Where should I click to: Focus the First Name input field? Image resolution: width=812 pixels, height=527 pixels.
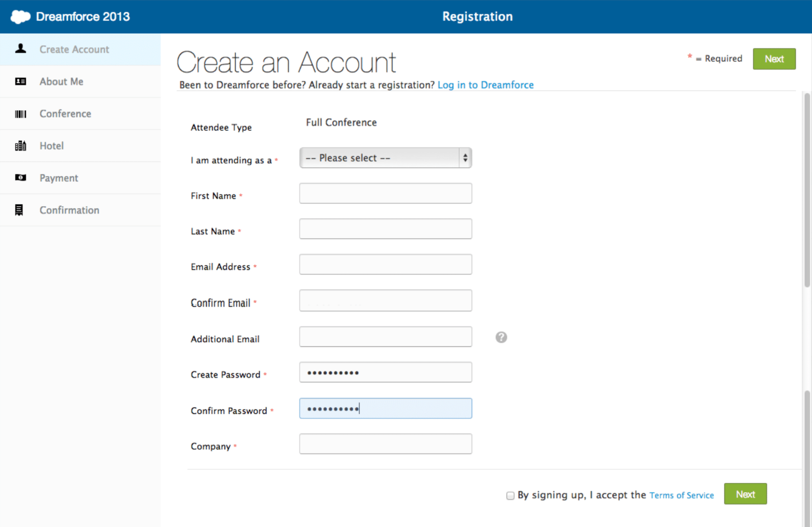pyautogui.click(x=385, y=193)
